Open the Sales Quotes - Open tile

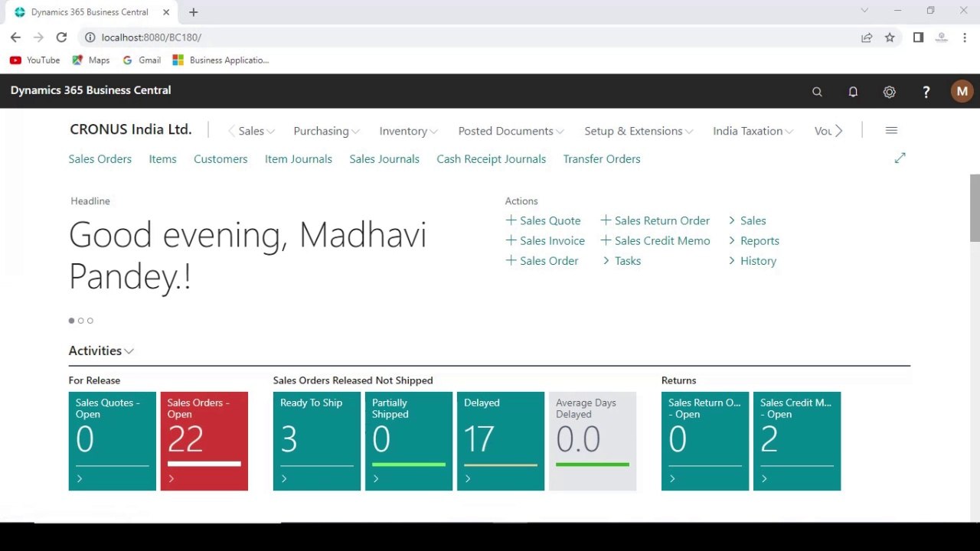point(113,441)
